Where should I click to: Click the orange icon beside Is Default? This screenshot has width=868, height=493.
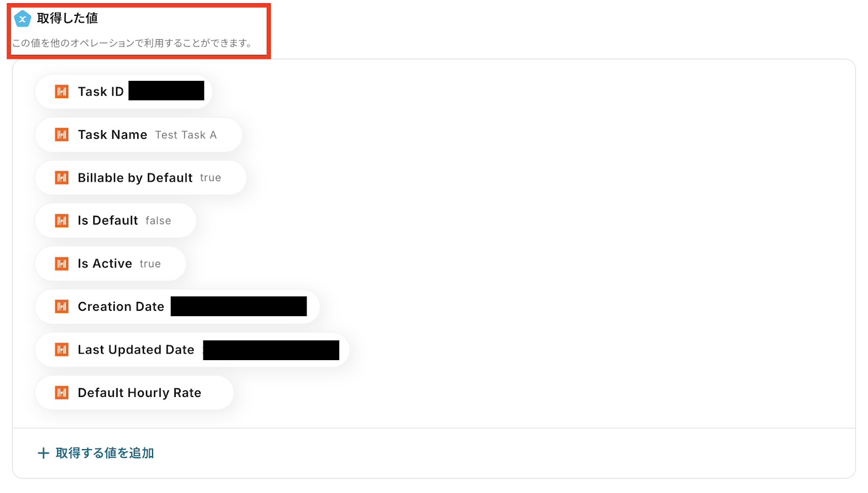click(62, 220)
